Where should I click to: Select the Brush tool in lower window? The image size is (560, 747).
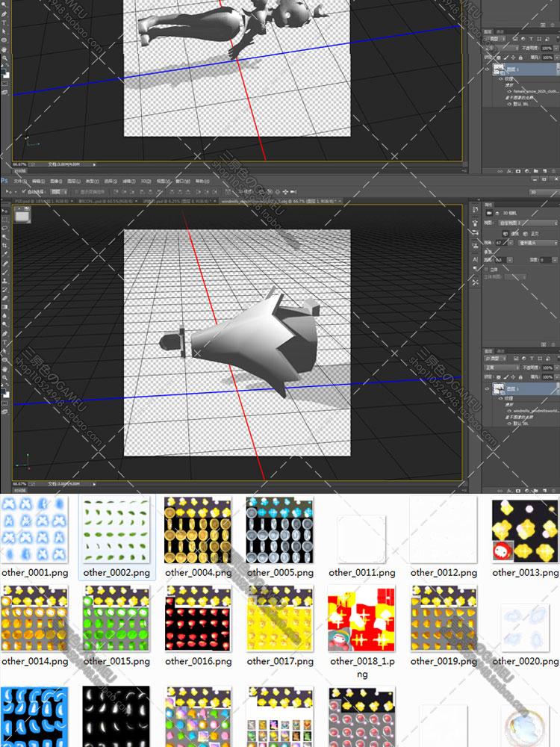pos(4,272)
